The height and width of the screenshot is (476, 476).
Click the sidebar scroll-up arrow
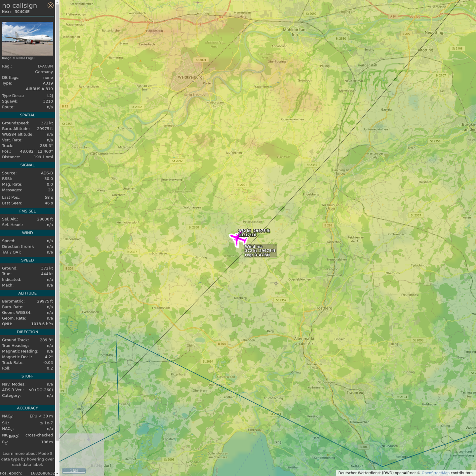pos(57,2)
